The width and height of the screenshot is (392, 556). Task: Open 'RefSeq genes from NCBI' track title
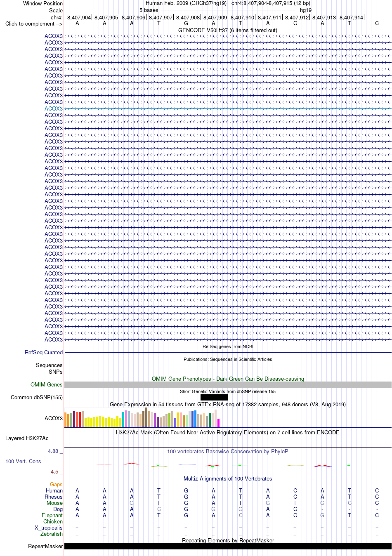click(x=228, y=346)
